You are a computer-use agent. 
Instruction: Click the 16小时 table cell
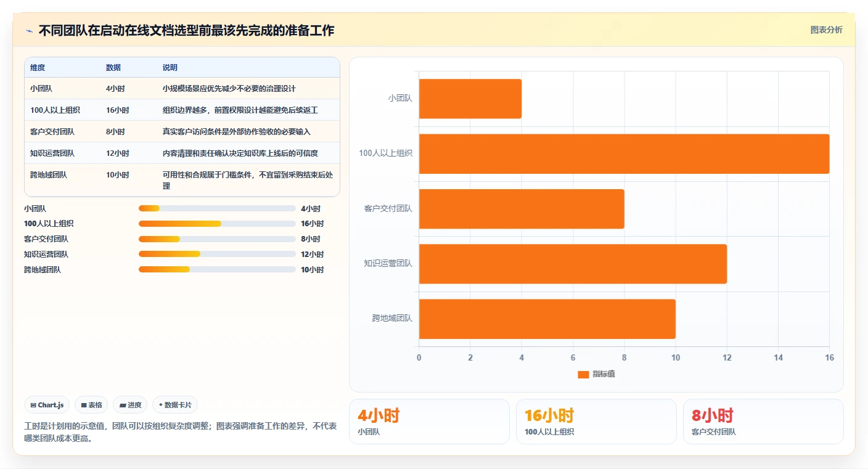[117, 110]
